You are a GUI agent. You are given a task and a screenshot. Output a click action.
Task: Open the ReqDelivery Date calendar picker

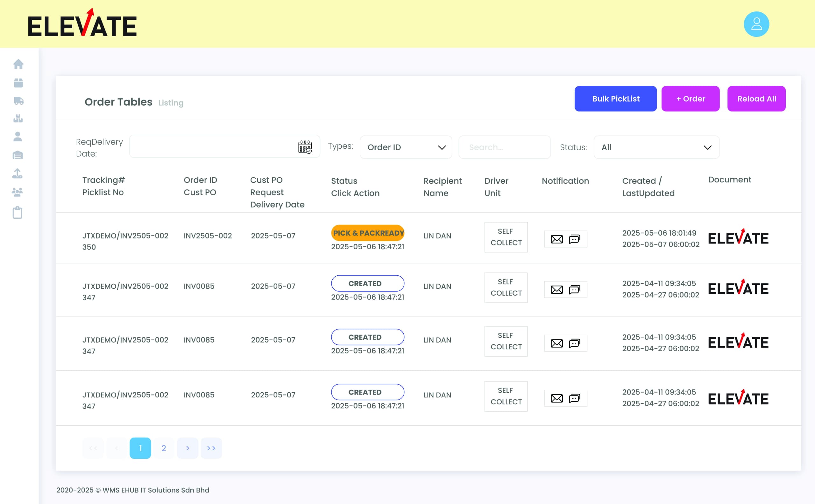click(305, 147)
